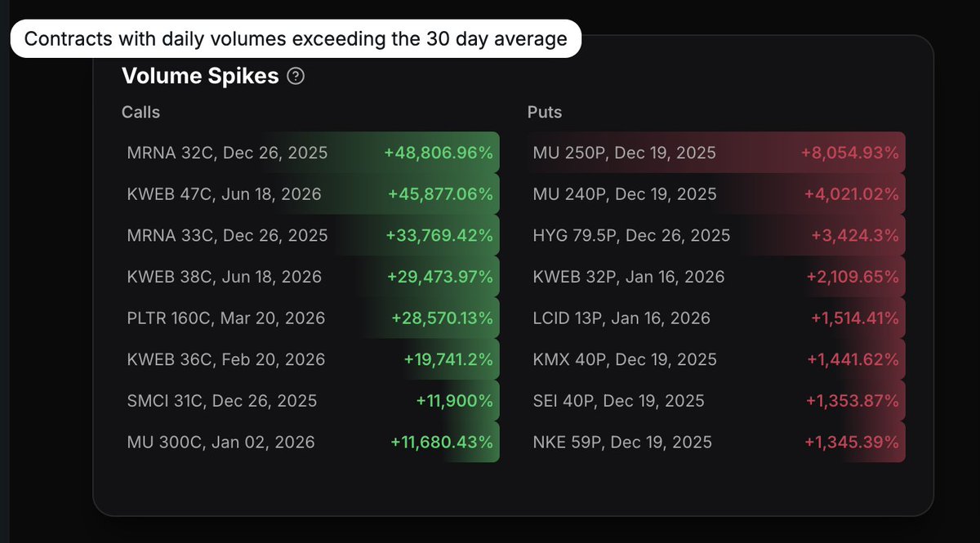This screenshot has height=543, width=980.
Task: Select the SEI 40P Dec 19 put row
Action: [716, 401]
